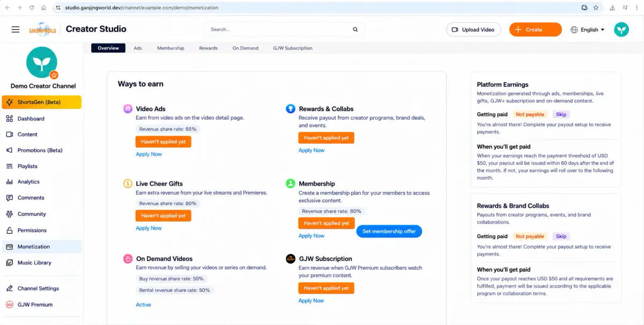The height and width of the screenshot is (325, 644).
Task: Click the ShortsGen sparkle icon
Action: click(x=10, y=102)
